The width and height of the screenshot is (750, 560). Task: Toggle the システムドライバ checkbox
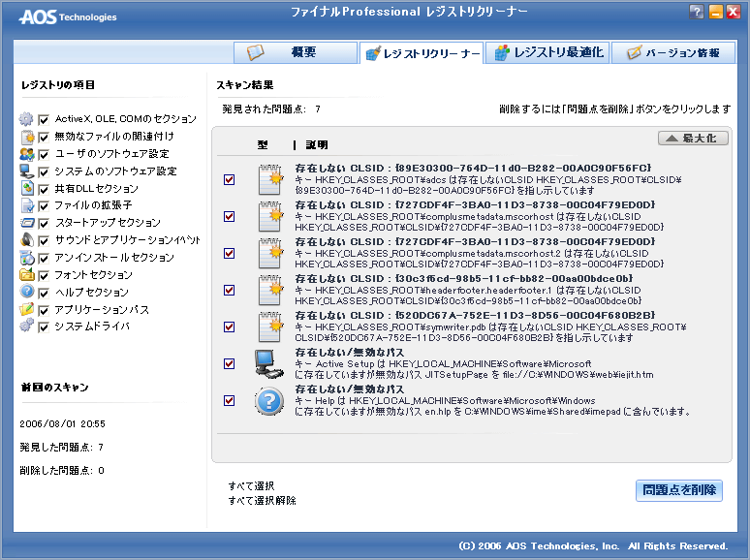tap(44, 327)
